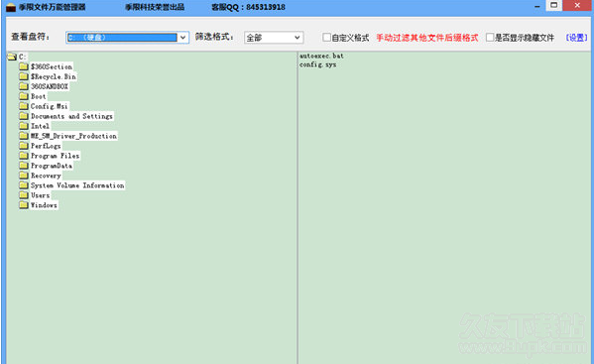Select the $360Section tree label
This screenshot has width=594, height=364.
(x=52, y=66)
